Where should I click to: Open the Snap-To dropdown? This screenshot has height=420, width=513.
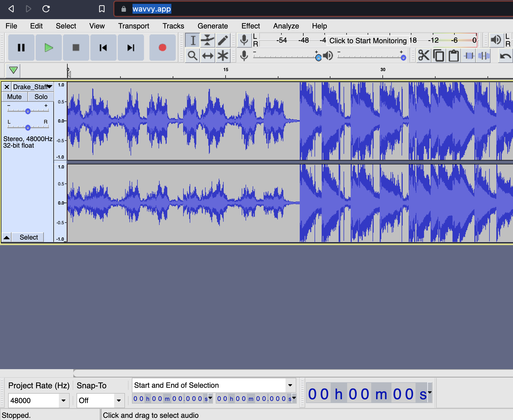click(x=119, y=401)
